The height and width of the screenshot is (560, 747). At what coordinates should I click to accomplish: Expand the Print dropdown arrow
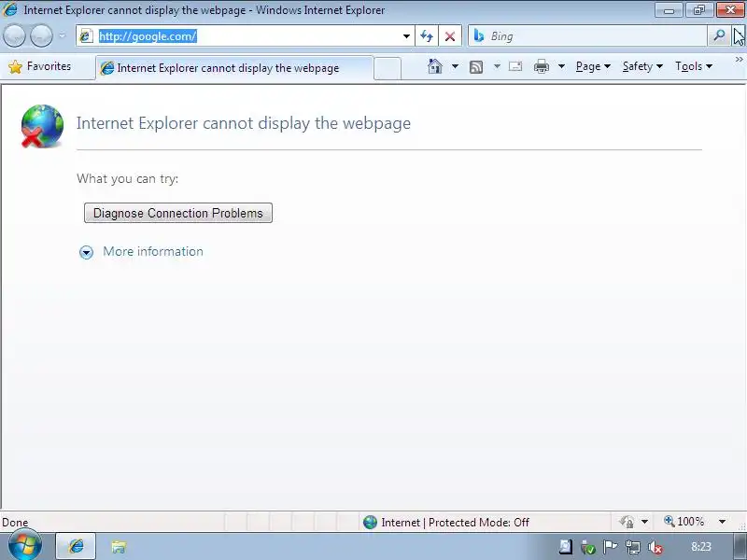561,66
